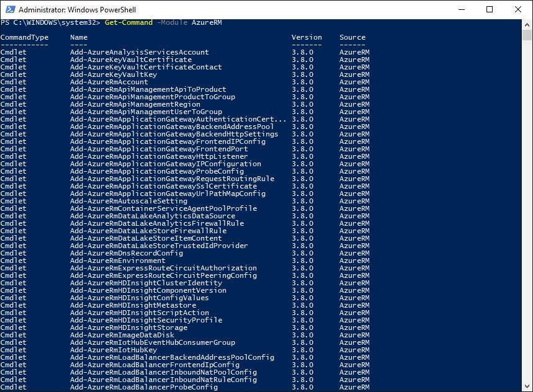
Task: Click Add-AzureRmApplicationGatewayProbeConfig text
Action: (157, 172)
